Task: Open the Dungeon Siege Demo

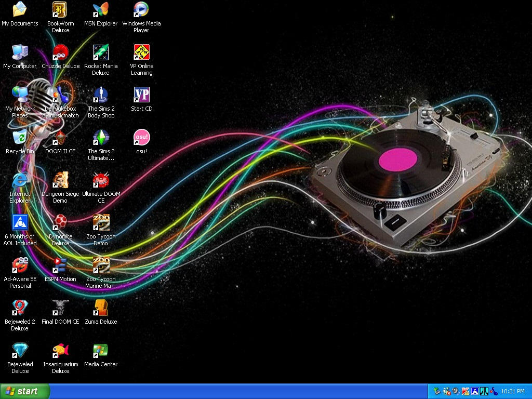Action: (60, 181)
